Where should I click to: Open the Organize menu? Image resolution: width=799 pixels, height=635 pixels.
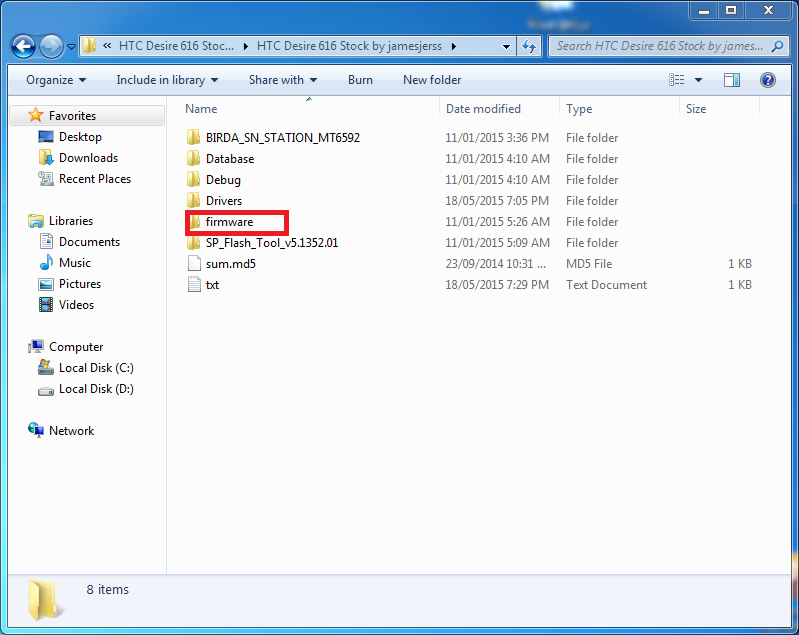[x=56, y=80]
